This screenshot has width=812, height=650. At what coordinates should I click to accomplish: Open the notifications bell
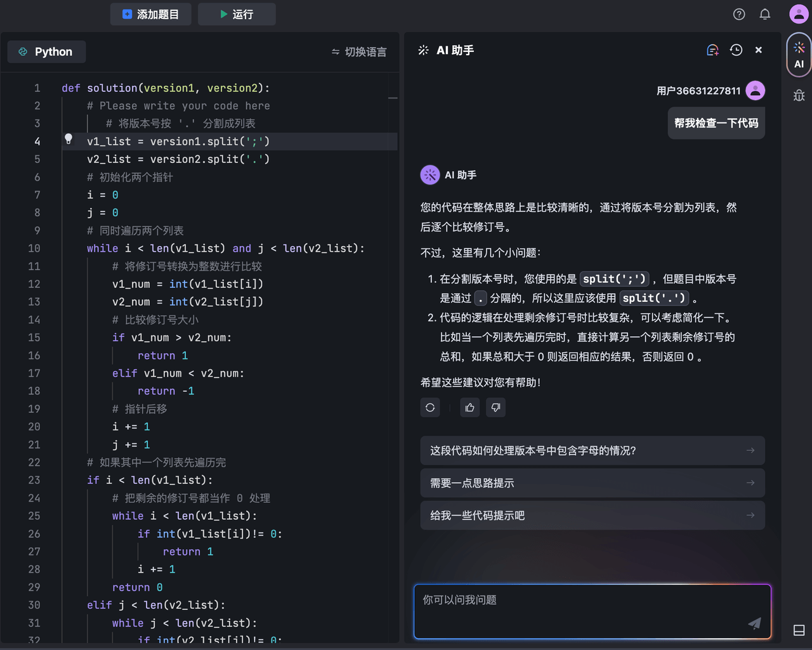point(765,14)
